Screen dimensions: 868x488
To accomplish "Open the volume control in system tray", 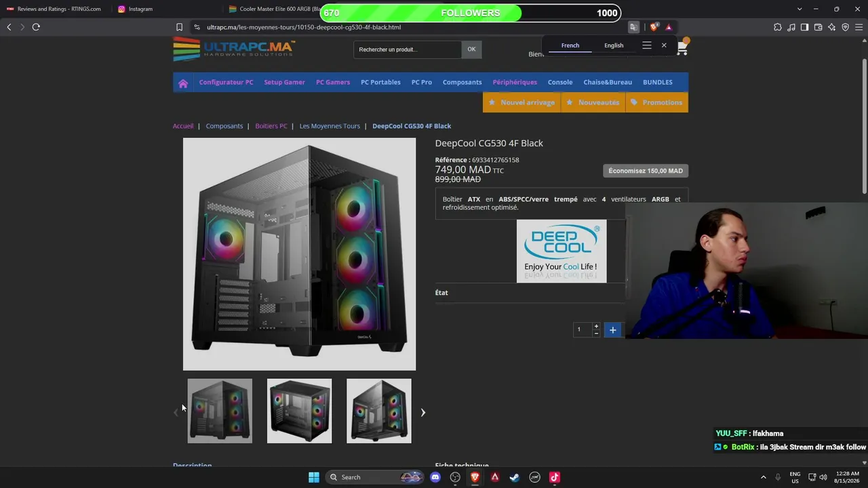I will 823,477.
